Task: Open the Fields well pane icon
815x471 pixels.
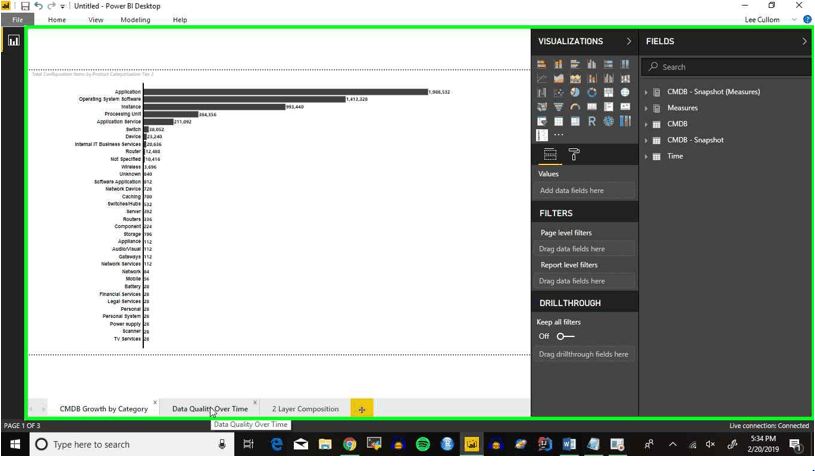Action: pyautogui.click(x=550, y=154)
